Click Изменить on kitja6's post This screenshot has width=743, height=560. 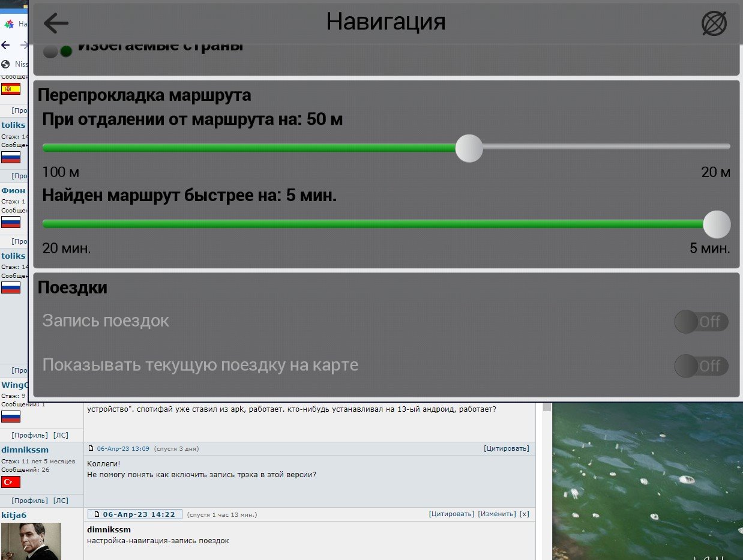point(496,514)
